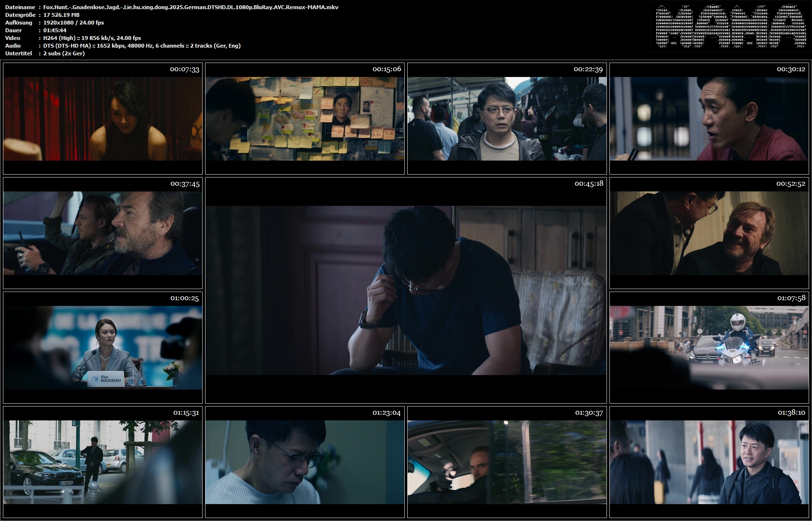
Task: Click the file name ending in Remux-MAMA.mkv
Action: tap(191, 7)
